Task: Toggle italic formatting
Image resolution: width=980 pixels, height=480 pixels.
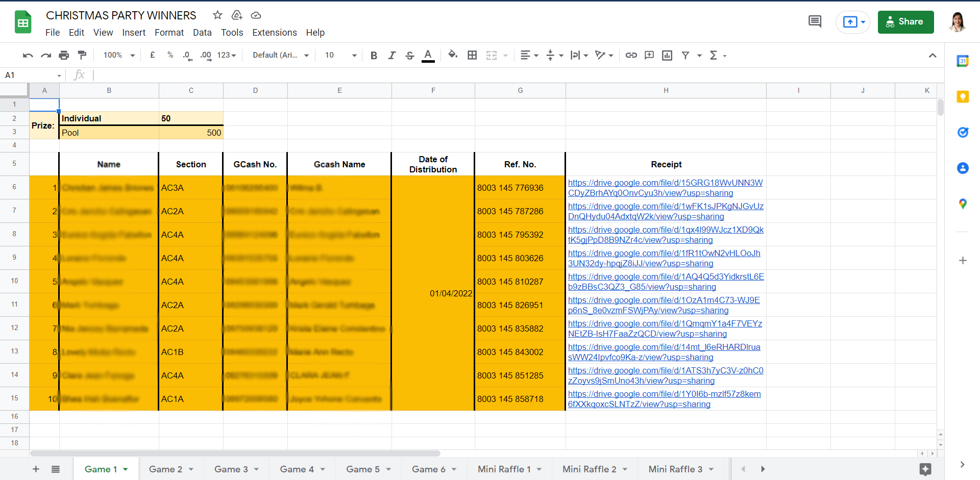Action: (391, 55)
